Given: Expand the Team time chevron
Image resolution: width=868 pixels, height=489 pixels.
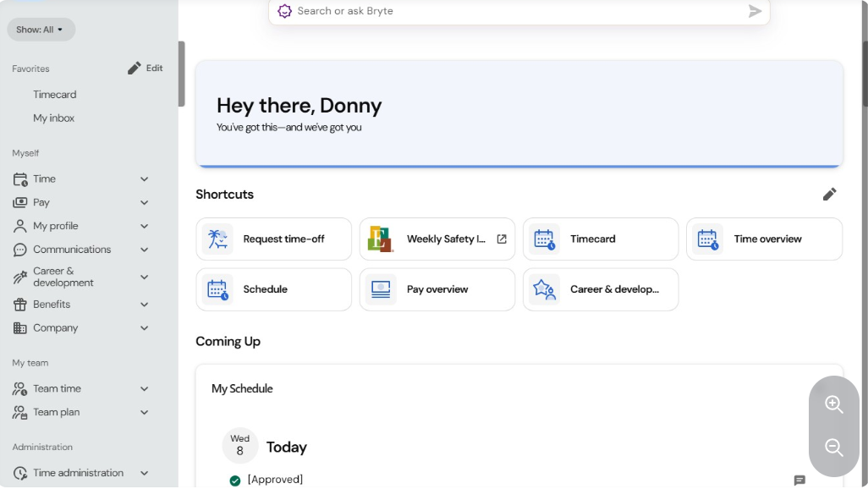Looking at the screenshot, I should 144,389.
